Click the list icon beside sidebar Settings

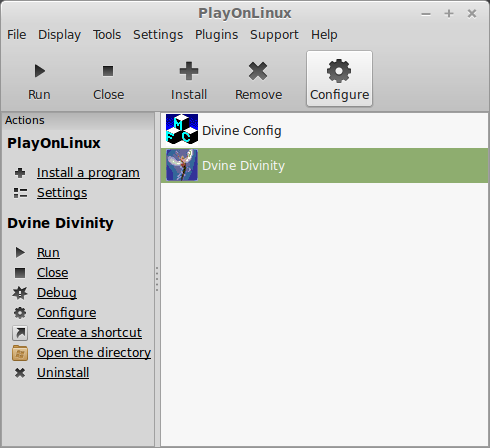[x=20, y=193]
